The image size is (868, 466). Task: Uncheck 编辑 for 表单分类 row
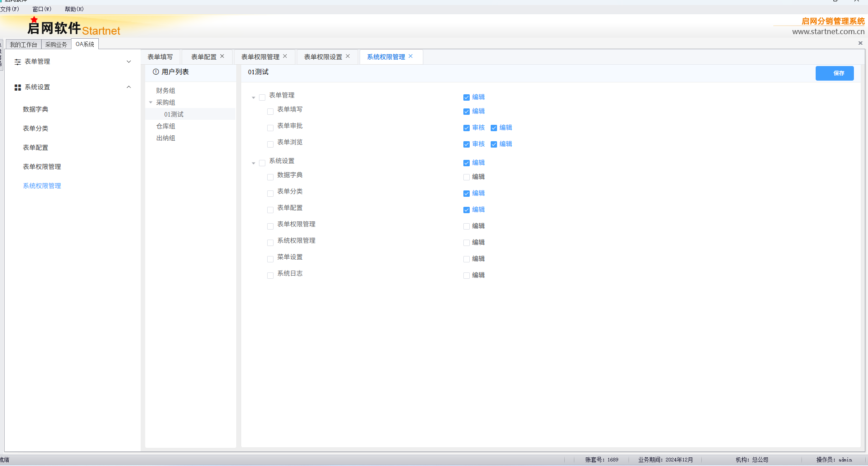click(x=467, y=194)
